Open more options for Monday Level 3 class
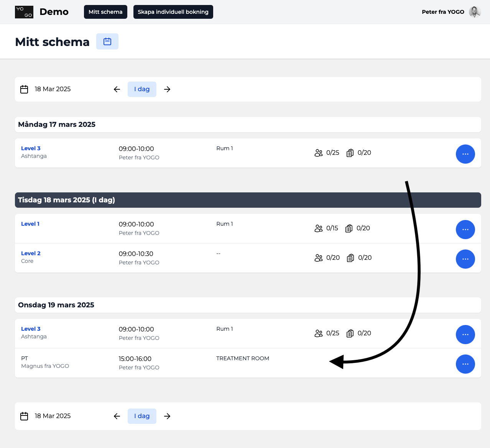 [x=465, y=154]
